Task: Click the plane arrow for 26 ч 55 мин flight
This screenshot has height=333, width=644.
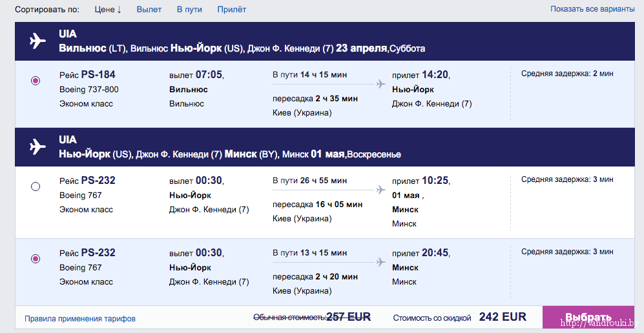Action: (x=380, y=190)
